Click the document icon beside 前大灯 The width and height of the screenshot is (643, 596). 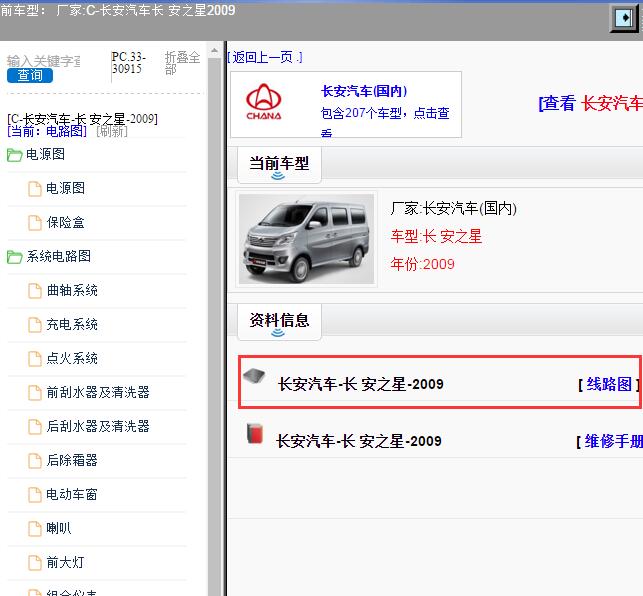point(35,563)
